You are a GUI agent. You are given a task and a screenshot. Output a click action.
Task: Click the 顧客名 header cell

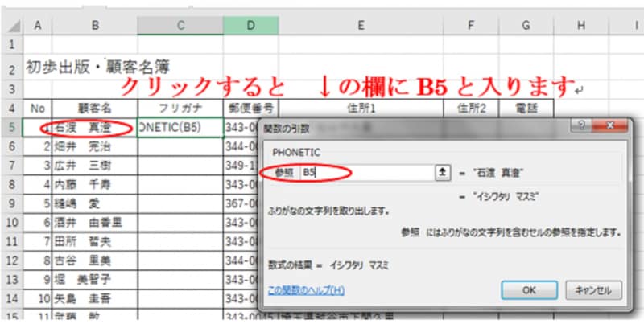(95, 109)
